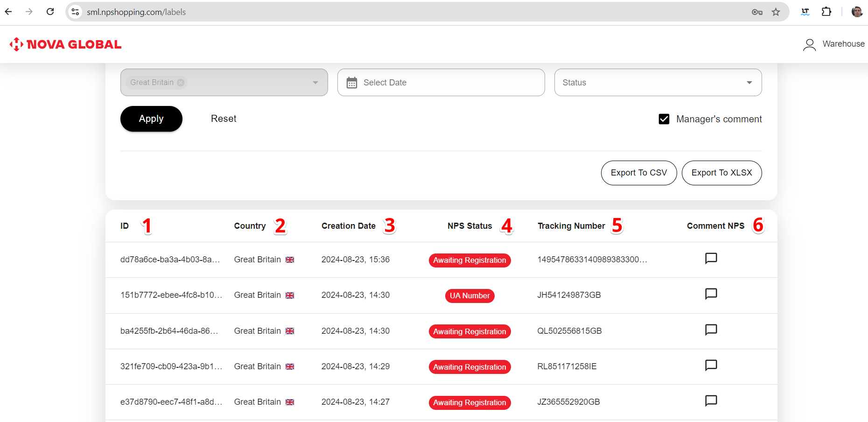Open the LT extension icon
The image size is (868, 422).
coord(805,12)
